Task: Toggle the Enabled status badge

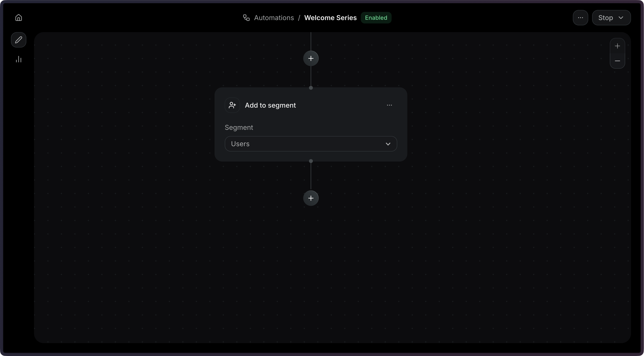Action: (376, 18)
